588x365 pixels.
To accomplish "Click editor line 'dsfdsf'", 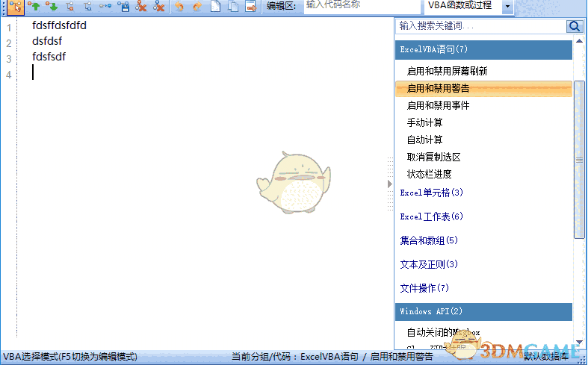I will [x=47, y=41].
